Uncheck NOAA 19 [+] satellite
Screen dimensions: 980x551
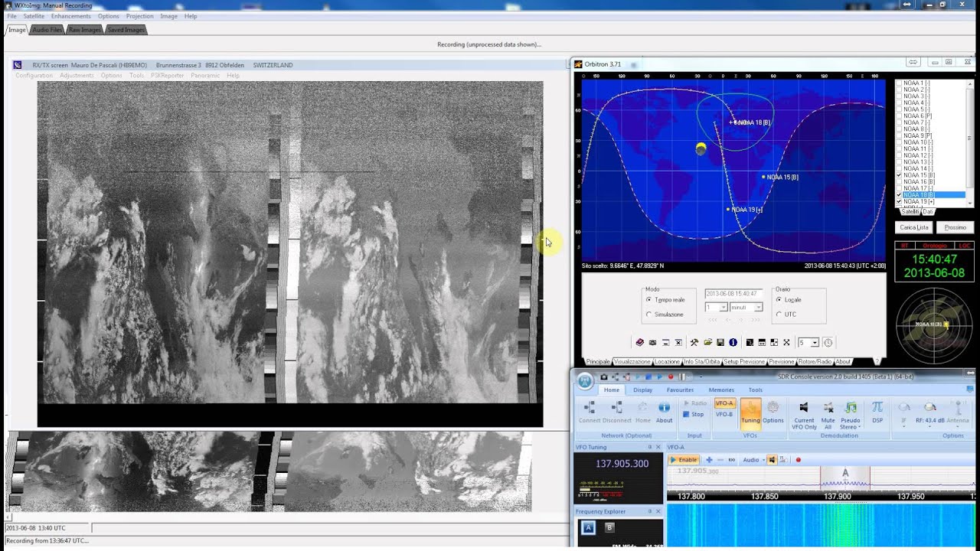[900, 201]
